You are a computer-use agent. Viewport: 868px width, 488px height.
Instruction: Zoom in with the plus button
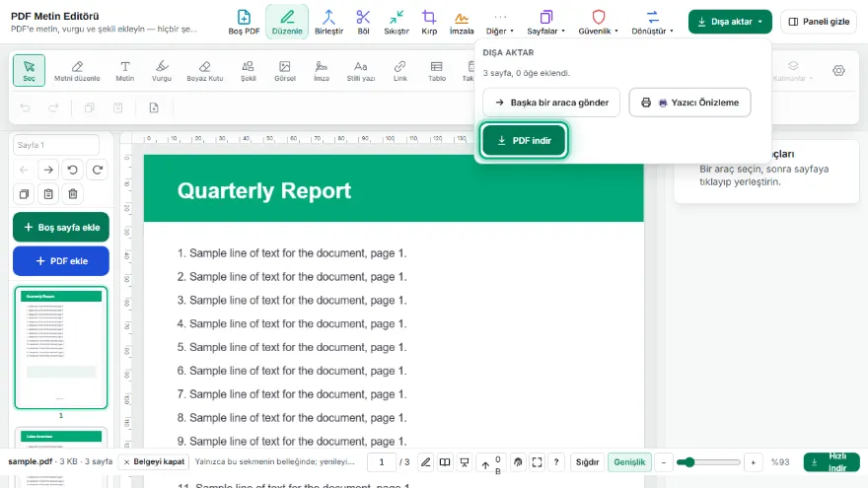753,462
